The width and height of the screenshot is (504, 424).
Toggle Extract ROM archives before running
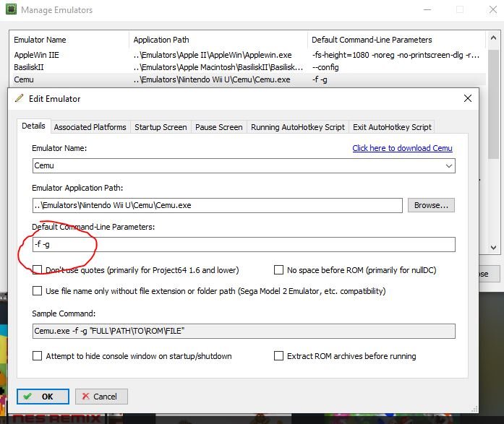(x=278, y=355)
